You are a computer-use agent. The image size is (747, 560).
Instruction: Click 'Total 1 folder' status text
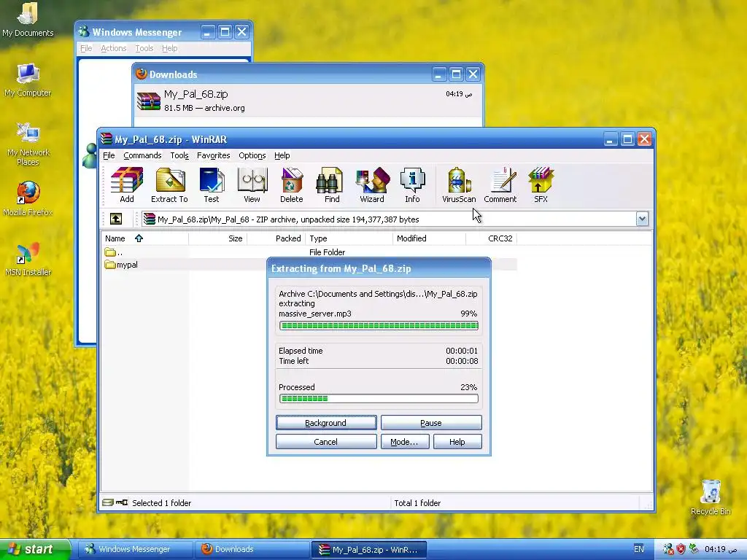point(417,503)
